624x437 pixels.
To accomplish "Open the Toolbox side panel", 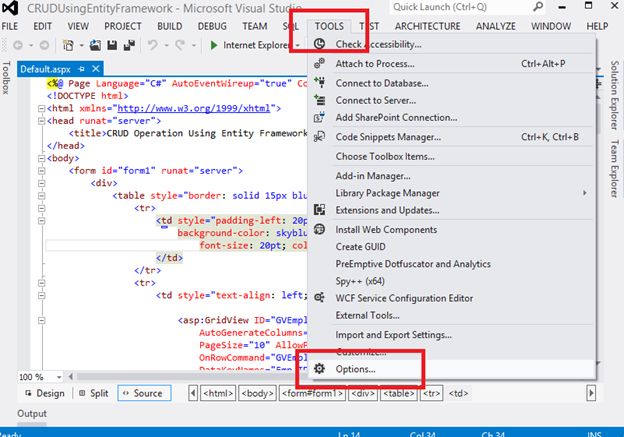I will [6, 78].
